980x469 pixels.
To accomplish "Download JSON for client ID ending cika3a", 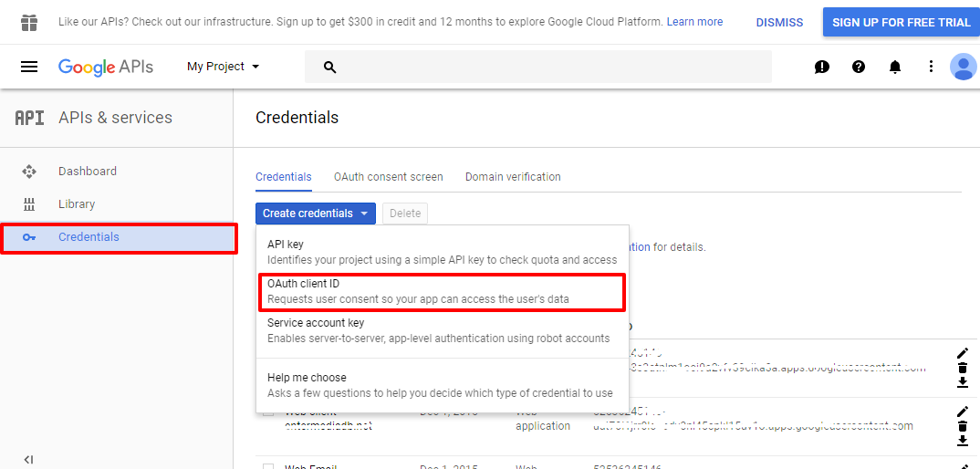I will point(963,382).
